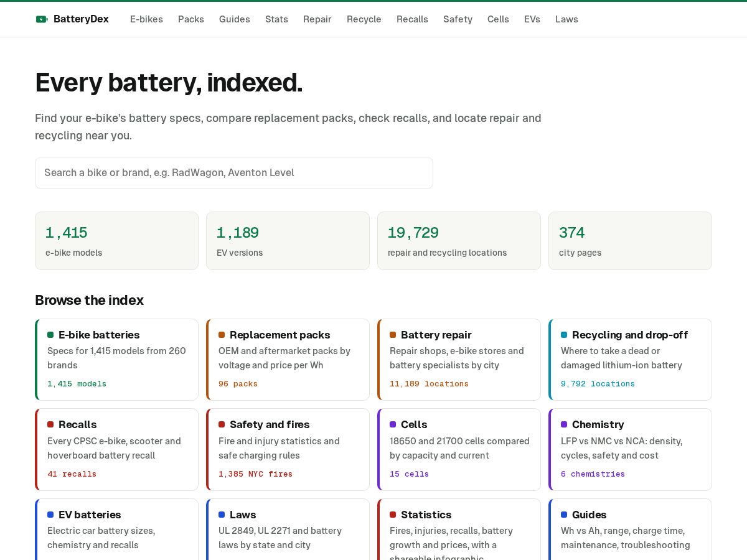747x560 pixels.
Task: Click the '1,415 models' count label
Action: [77, 384]
